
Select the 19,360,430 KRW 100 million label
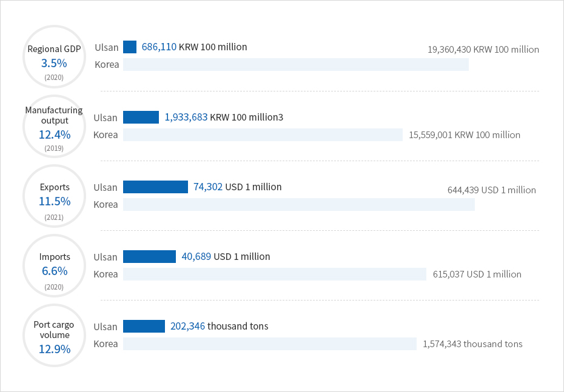pos(483,50)
